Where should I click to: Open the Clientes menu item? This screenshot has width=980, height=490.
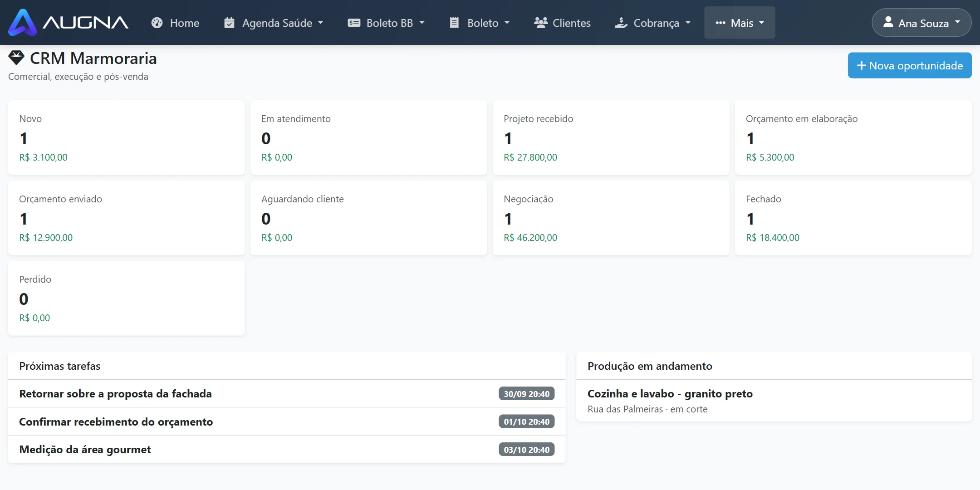[562, 23]
